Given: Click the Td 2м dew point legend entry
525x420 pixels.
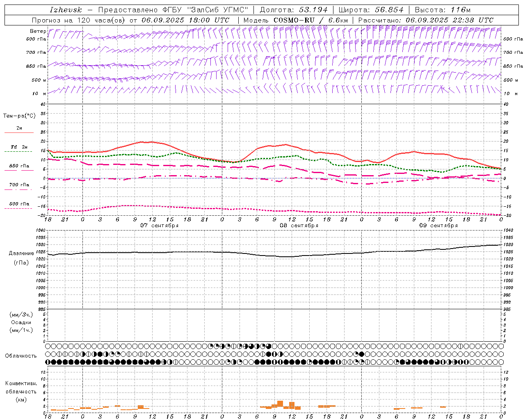Looking at the screenshot, I should (x=19, y=147).
